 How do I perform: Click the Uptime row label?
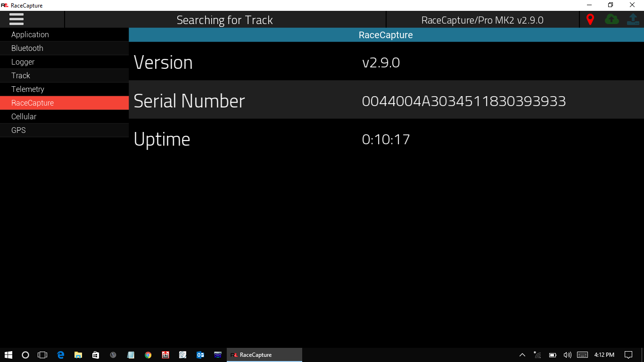click(162, 140)
